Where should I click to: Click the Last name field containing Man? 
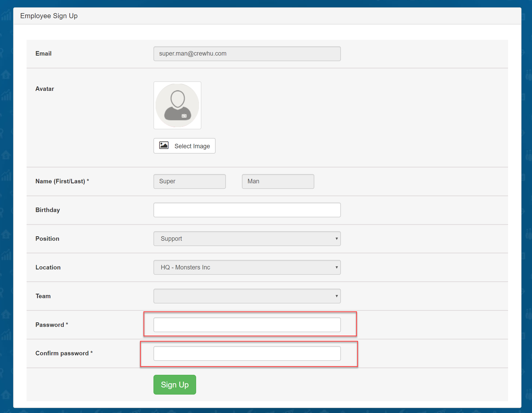[x=278, y=181]
